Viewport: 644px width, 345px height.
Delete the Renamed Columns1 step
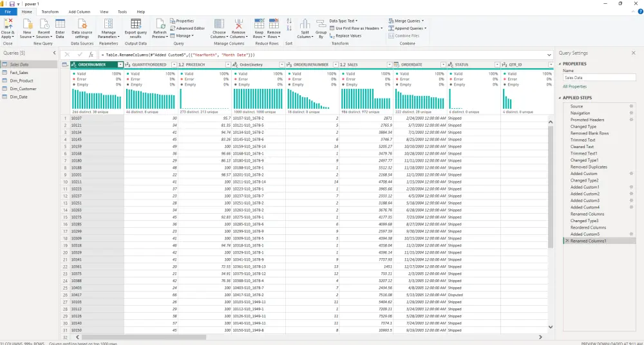pyautogui.click(x=567, y=241)
